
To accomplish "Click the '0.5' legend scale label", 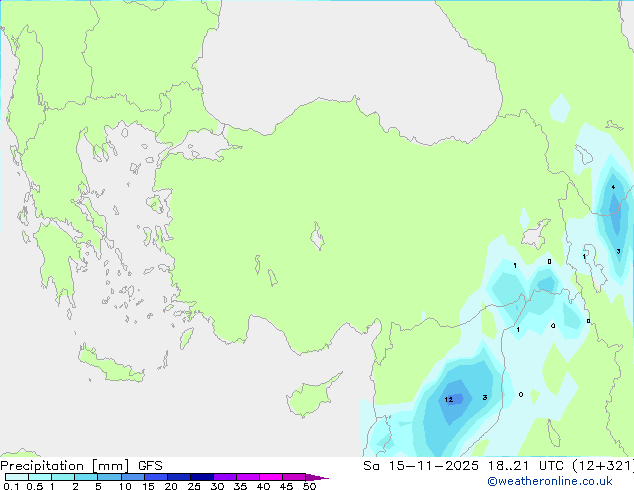I will pyautogui.click(x=35, y=486).
